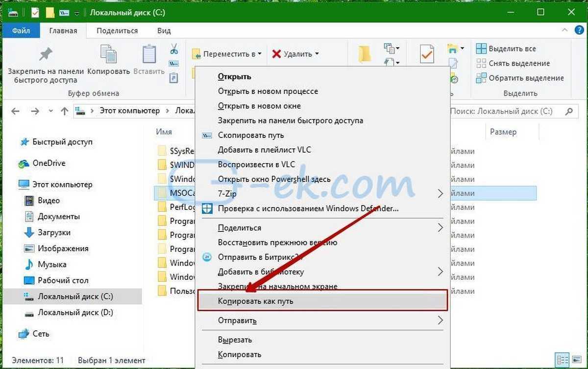588x369 pixels.
Task: Click the Windows Defender shield icon in the context menu
Action: [208, 209]
